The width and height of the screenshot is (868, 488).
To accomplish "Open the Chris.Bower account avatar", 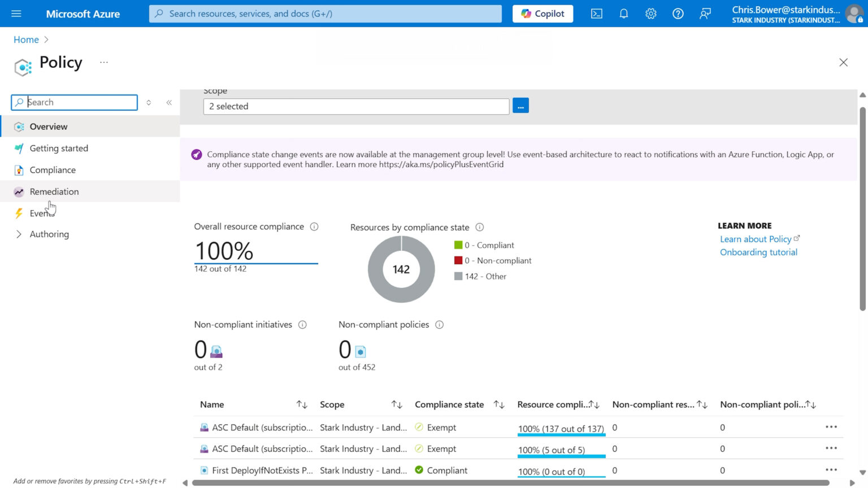I will pos(854,14).
